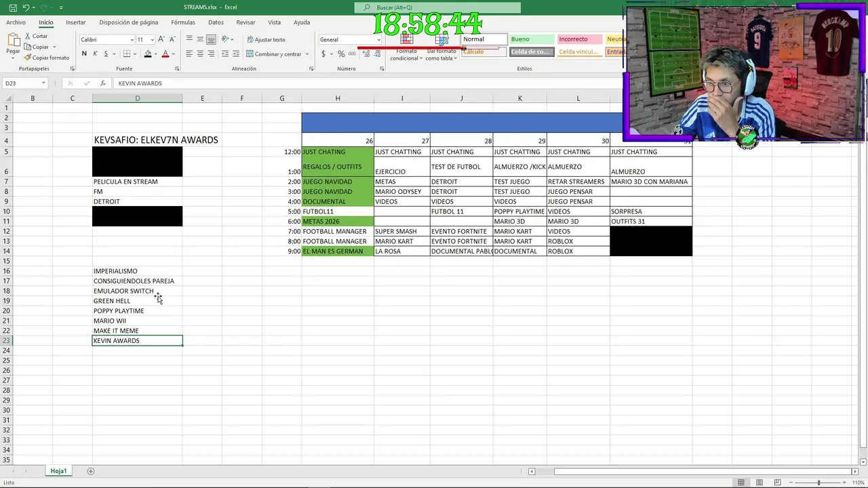Viewport: 868px width, 488px height.
Task: Increase cell indent
Action: 235,54
